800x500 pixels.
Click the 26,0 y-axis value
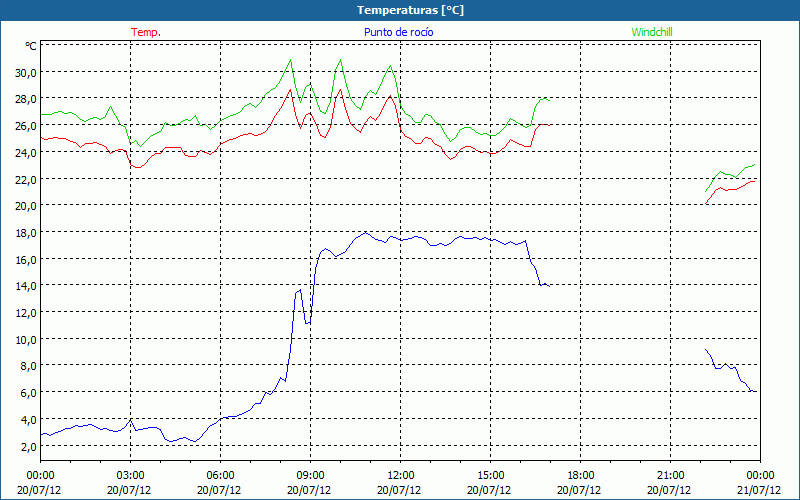click(26, 126)
